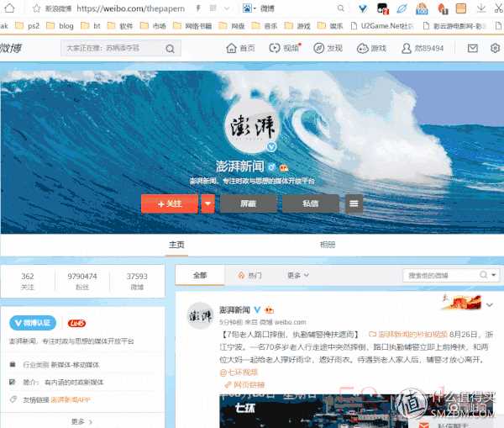Switch to the 相册 album tab
Image resolution: width=504 pixels, height=428 pixels.
328,245
